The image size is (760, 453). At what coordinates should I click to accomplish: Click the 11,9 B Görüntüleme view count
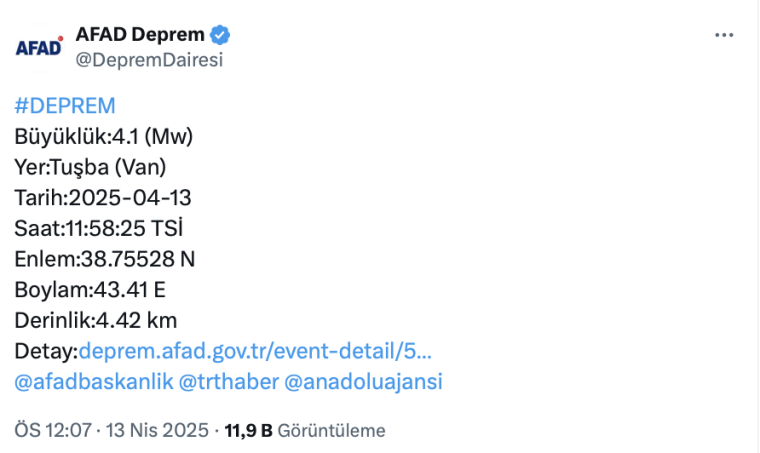[x=305, y=431]
